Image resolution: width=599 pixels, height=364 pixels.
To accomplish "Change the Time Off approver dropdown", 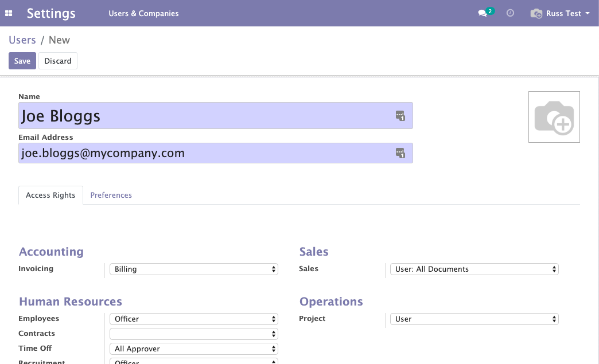I will point(193,349).
